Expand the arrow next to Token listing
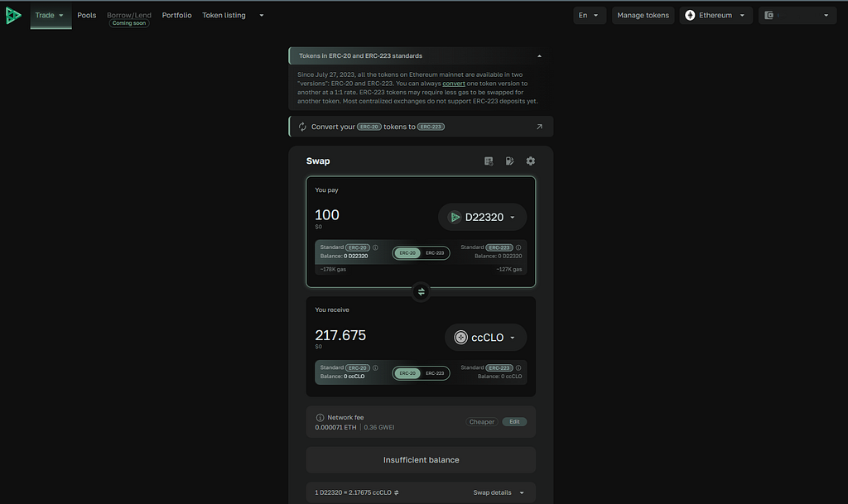The image size is (848, 504). click(262, 15)
